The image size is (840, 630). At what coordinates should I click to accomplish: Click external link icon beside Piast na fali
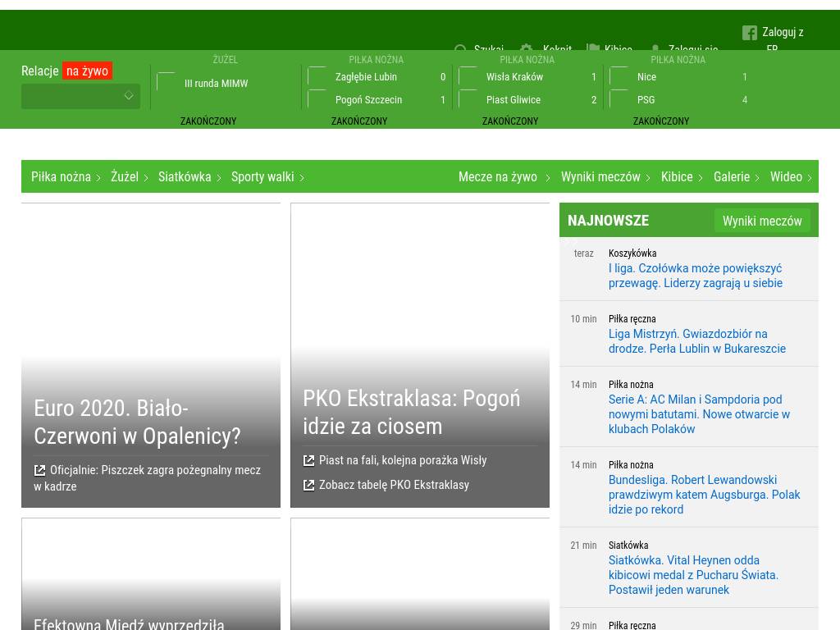click(309, 461)
